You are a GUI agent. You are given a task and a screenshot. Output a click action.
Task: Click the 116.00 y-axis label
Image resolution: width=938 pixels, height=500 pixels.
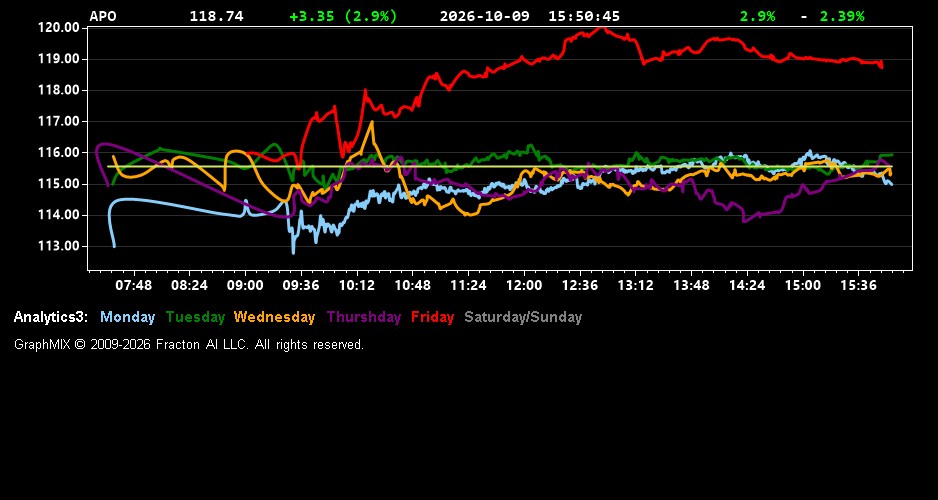[59, 153]
